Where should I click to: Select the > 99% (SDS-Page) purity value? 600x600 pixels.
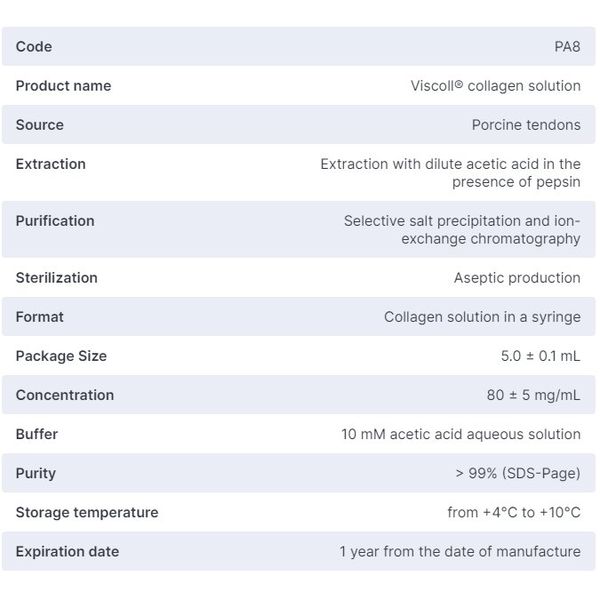coord(518,473)
